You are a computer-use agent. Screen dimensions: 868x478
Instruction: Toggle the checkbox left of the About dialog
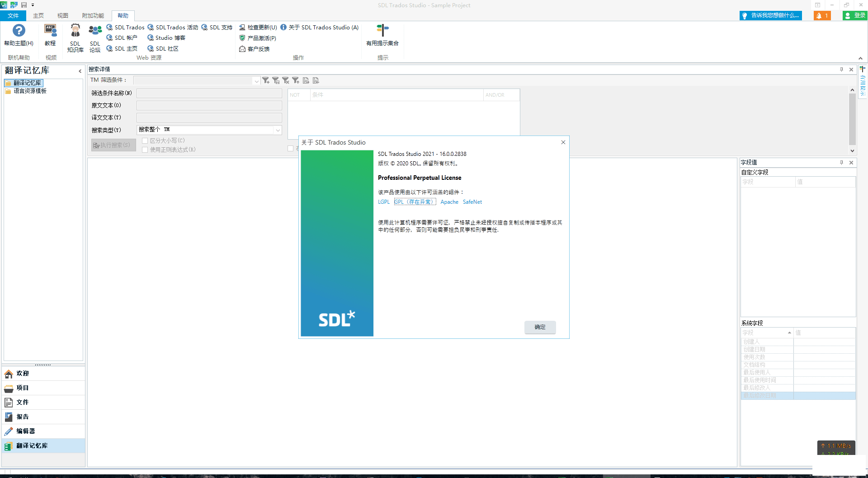291,149
